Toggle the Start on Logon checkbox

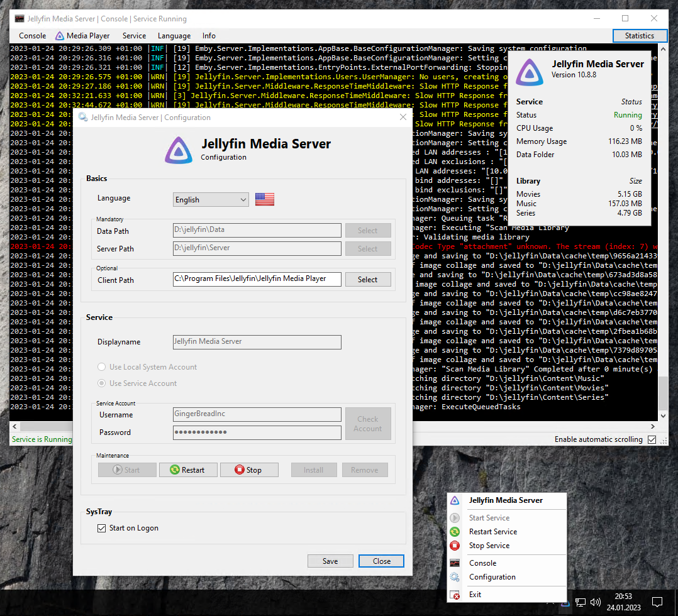click(102, 528)
